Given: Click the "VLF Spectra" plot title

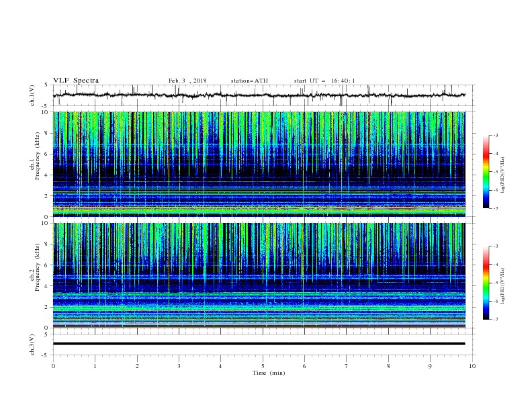Looking at the screenshot, I should 76,81.
